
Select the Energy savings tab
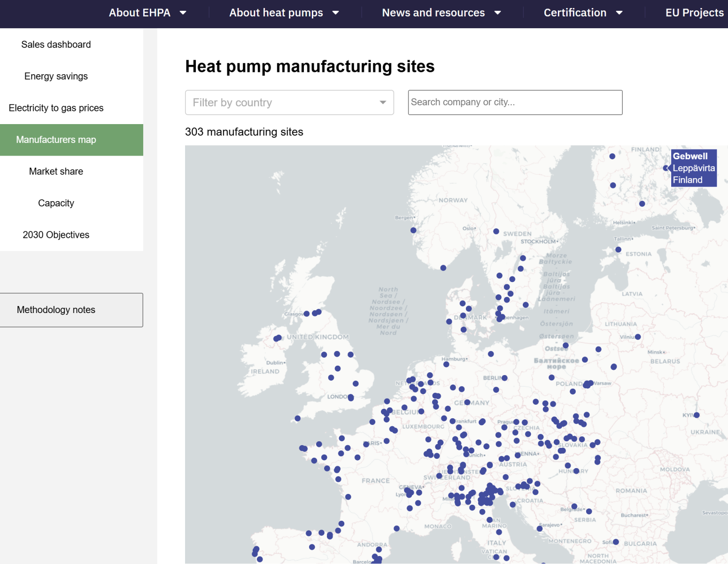point(56,76)
